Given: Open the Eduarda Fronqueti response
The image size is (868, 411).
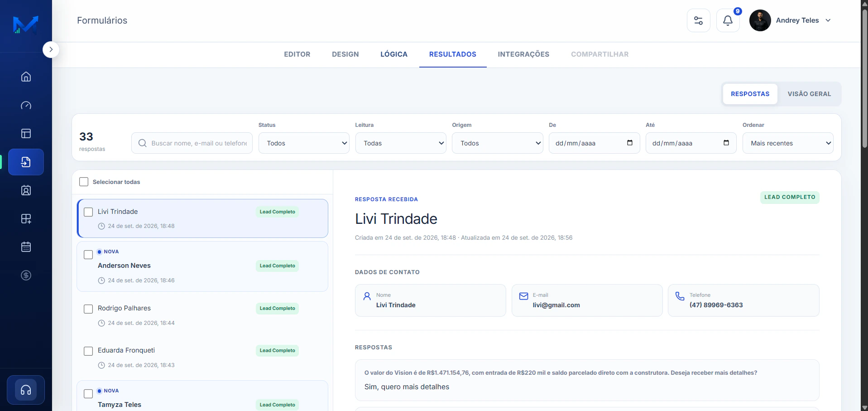Looking at the screenshot, I should (202, 357).
